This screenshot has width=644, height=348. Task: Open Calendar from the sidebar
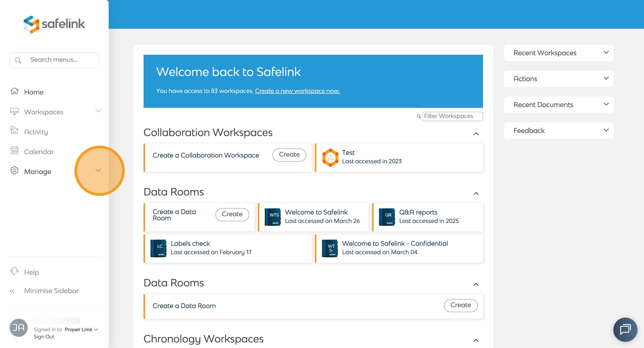39,151
